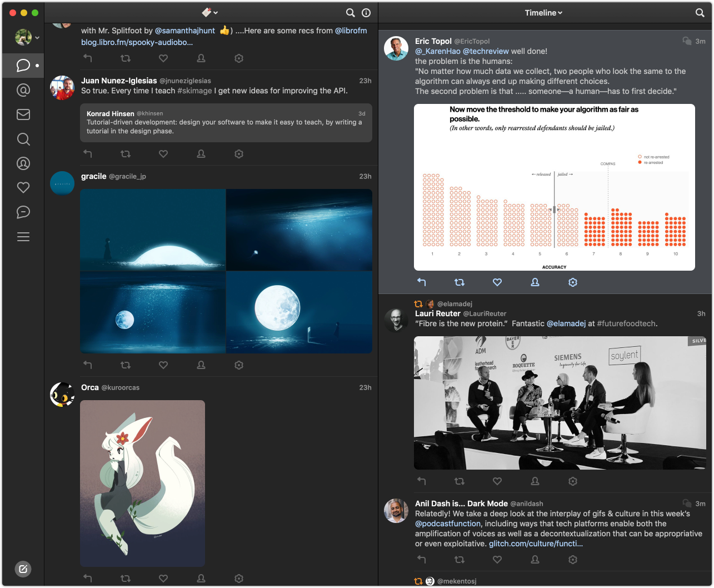The width and height of the screenshot is (714, 588).
Task: Open the Profile sidebar icon
Action: click(23, 163)
